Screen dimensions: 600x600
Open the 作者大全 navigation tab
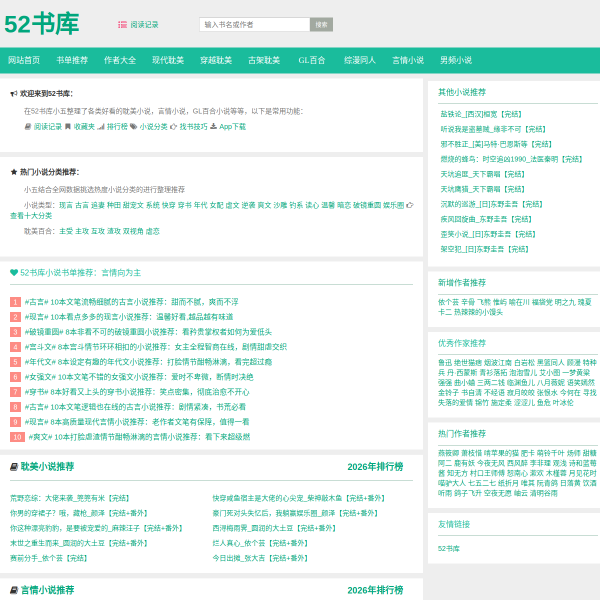[120, 60]
